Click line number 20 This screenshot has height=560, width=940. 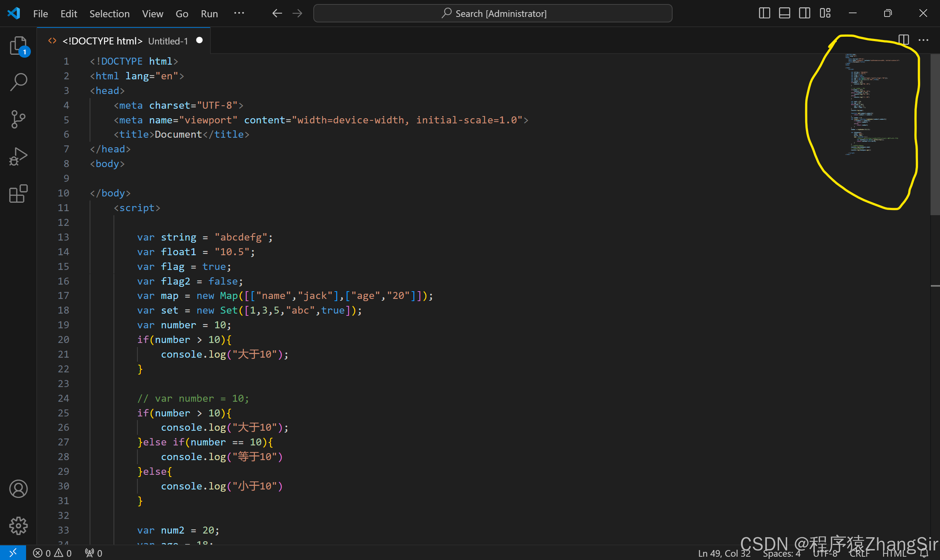coord(63,339)
